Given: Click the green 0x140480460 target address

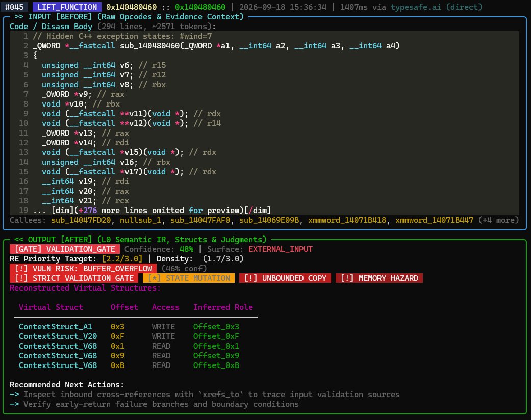Looking at the screenshot, I should pyautogui.click(x=200, y=7).
